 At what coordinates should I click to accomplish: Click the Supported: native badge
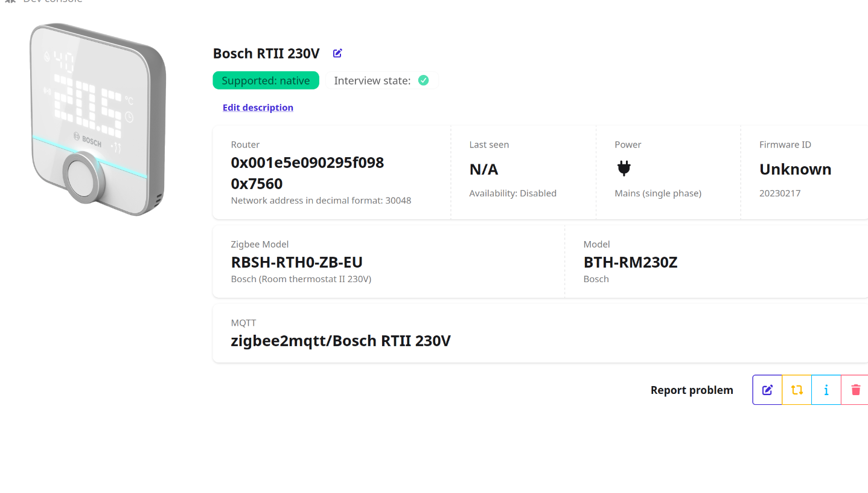[266, 80]
